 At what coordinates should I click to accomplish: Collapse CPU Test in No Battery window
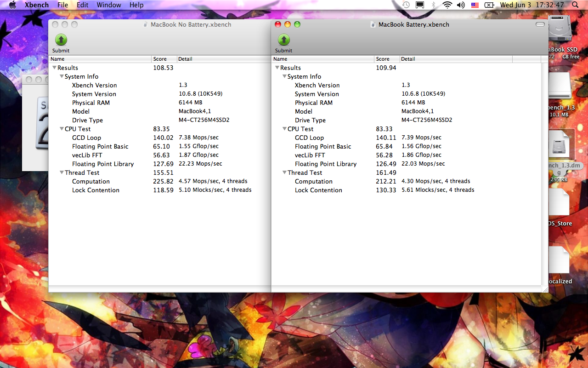[x=62, y=129]
